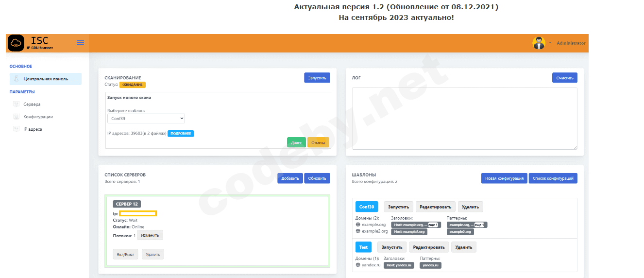Viewport: 644px width, 278px height.
Task: Click the Список конфигураций button
Action: click(x=553, y=178)
